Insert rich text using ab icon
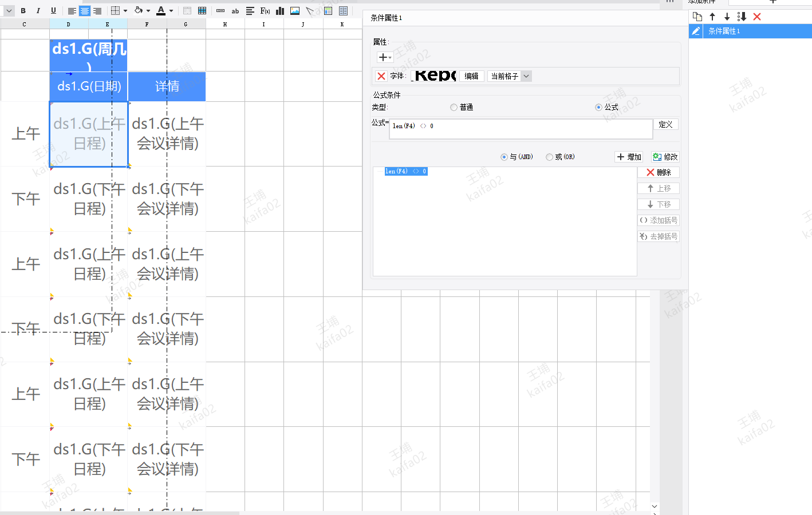The image size is (812, 515). 235,10
